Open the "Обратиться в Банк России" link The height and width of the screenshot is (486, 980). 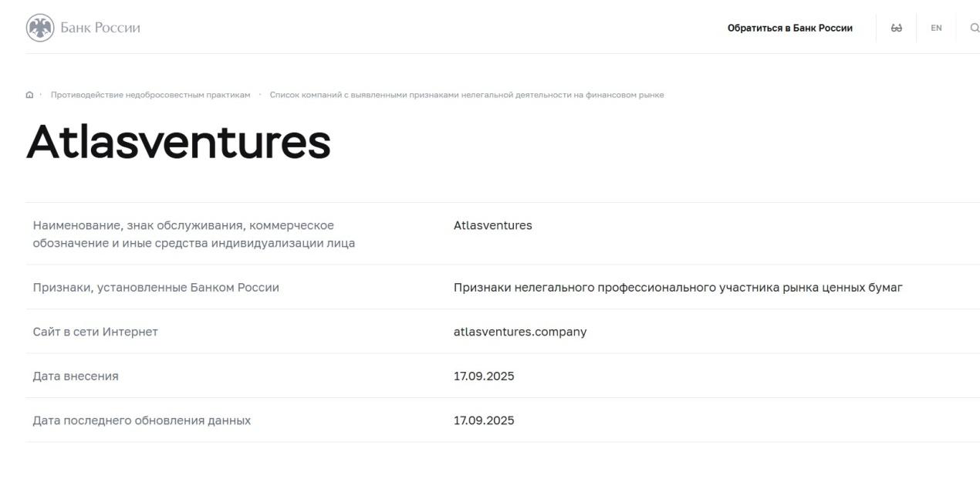[x=789, y=28]
